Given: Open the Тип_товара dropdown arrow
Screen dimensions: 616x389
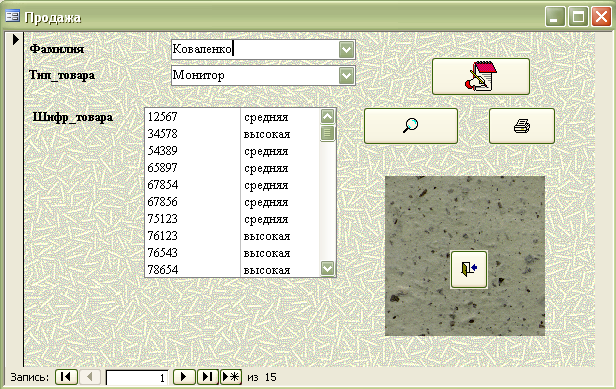Looking at the screenshot, I should 346,75.
